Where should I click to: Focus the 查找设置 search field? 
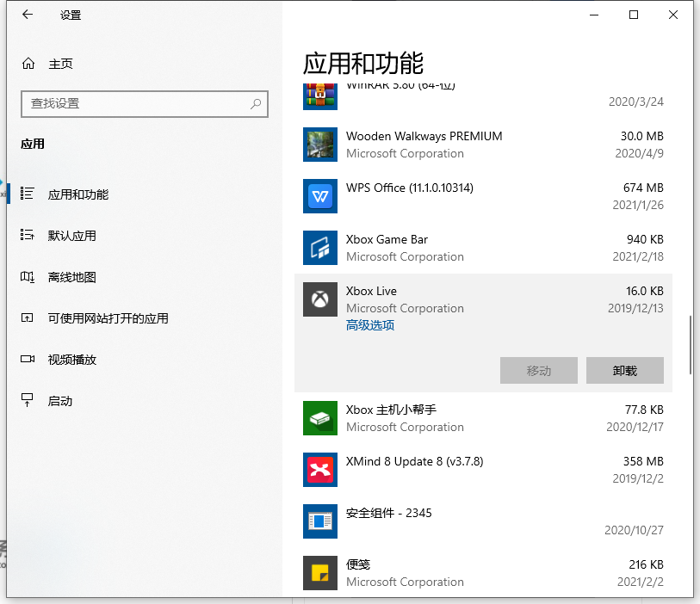[144, 104]
